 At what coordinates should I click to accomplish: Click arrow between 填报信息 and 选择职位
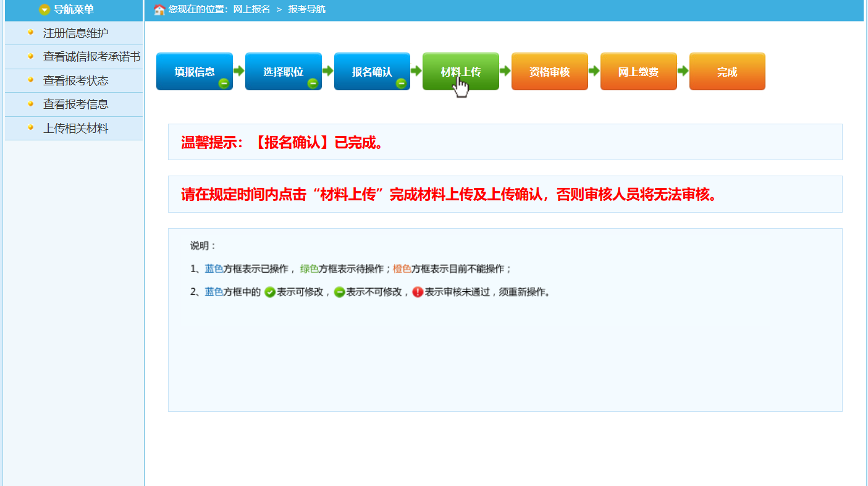tap(239, 71)
